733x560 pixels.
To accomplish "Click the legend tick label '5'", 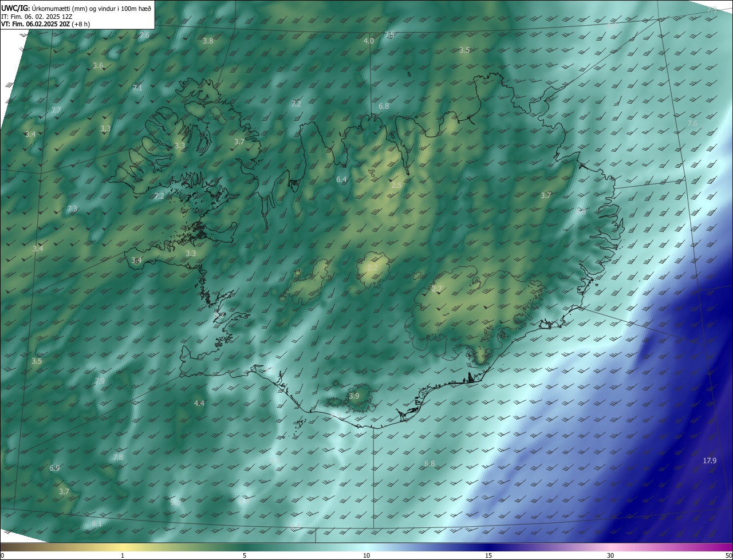I will 245,555.
